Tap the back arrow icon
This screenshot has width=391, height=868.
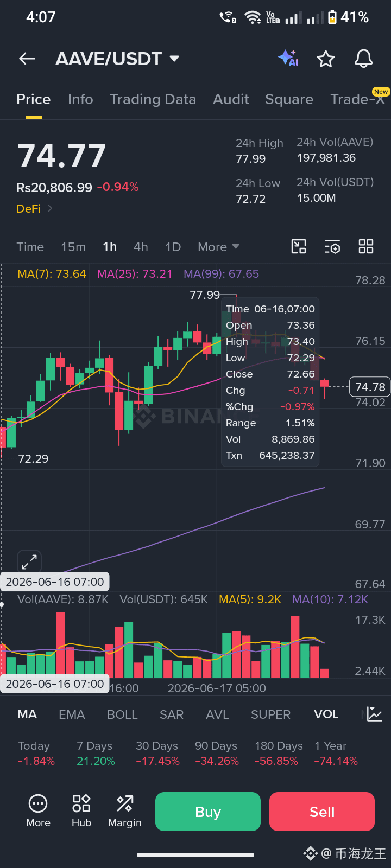click(x=27, y=59)
